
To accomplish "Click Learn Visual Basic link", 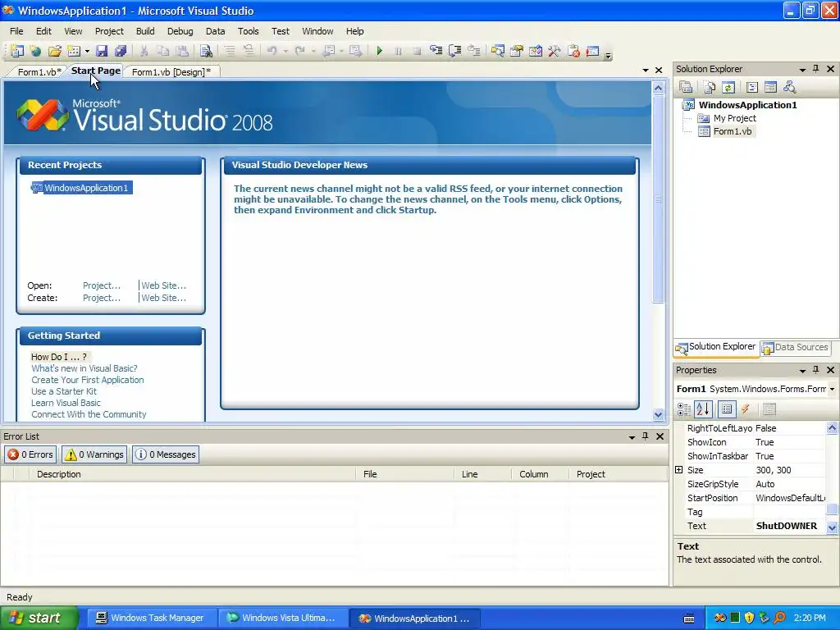I will coord(66,403).
